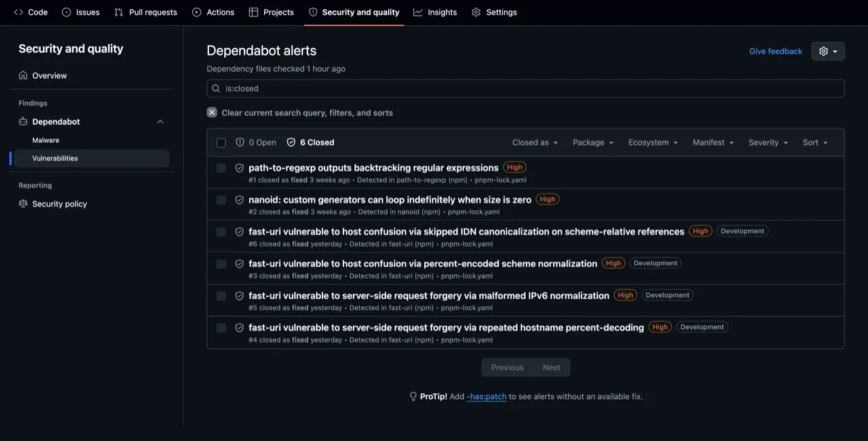Screen dimensions: 868x441
Task: Open the Manifest filter dropdown
Action: (713, 142)
